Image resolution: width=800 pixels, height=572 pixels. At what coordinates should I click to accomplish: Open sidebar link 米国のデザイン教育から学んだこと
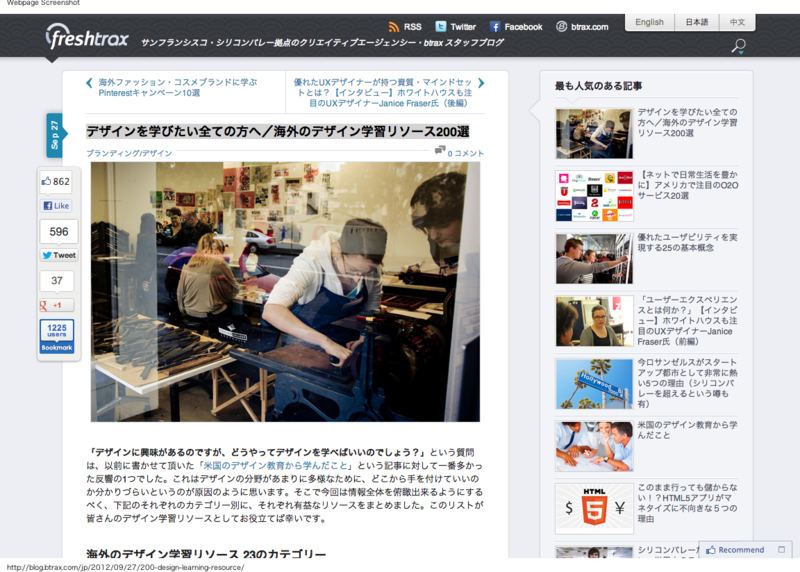[687, 430]
